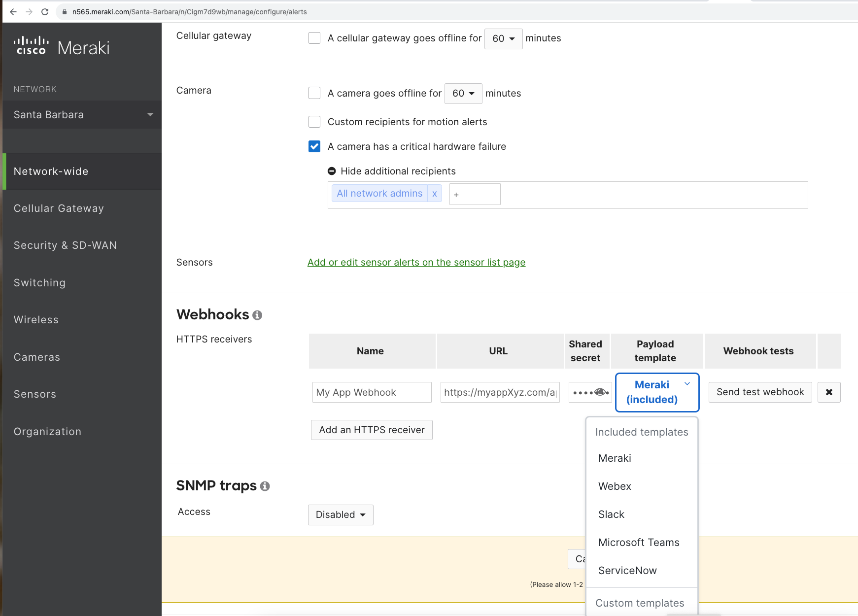Open the SNMP Access Disabled dropdown

(x=340, y=514)
